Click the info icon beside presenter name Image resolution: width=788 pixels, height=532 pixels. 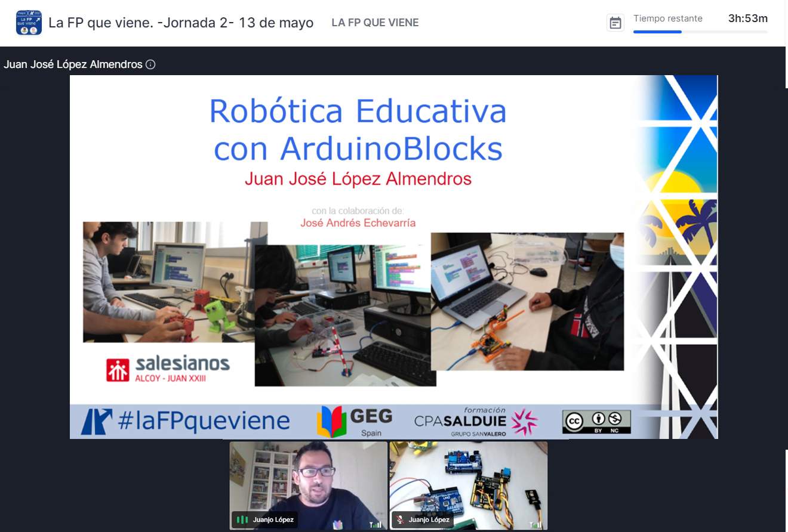pos(150,64)
